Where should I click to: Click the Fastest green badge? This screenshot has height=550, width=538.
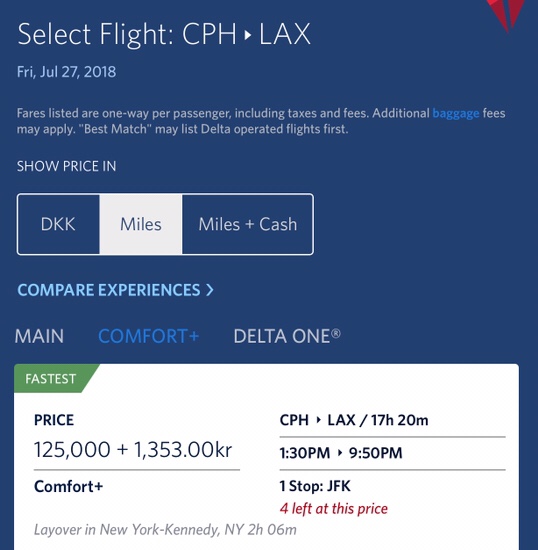coord(51,379)
